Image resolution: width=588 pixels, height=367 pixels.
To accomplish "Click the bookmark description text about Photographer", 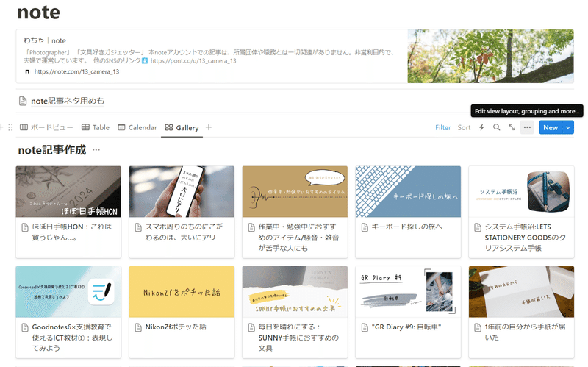I will coord(209,57).
